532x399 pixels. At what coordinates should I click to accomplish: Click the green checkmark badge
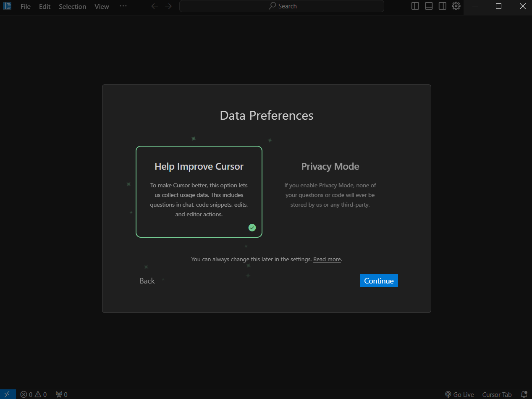(252, 228)
